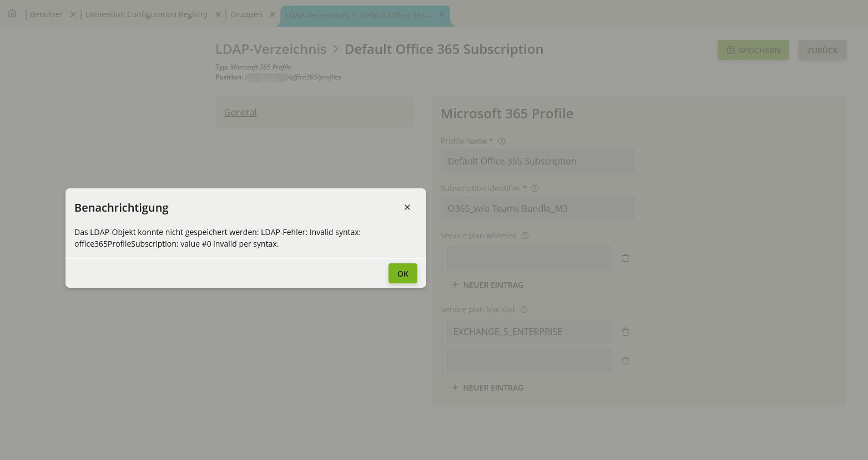The image size is (868, 460).
Task: Delete the empty whitelist entry via trash icon
Action: pos(625,258)
